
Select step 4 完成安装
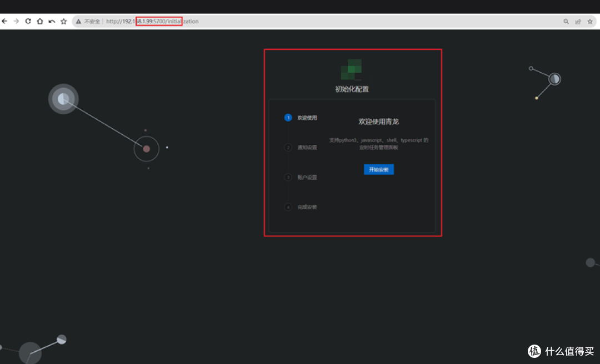pyautogui.click(x=301, y=207)
